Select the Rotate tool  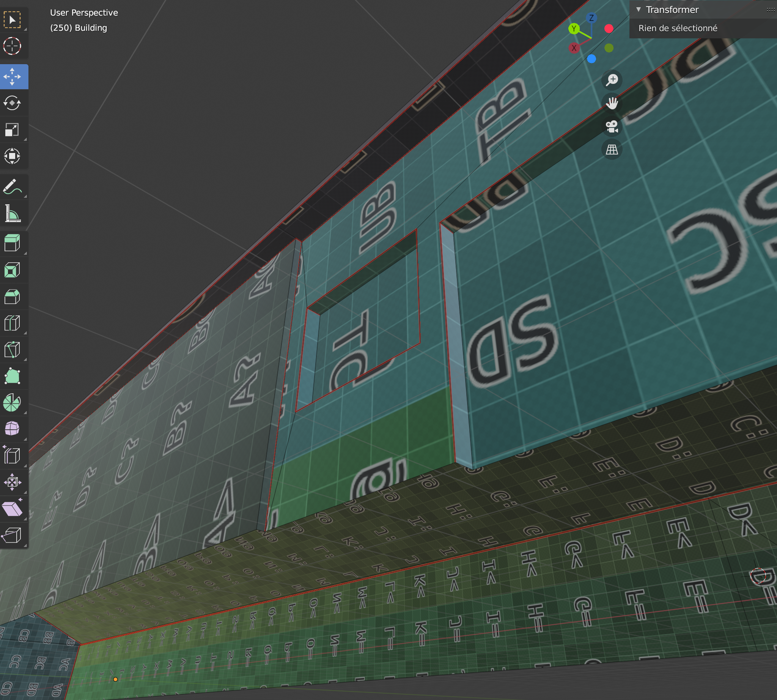click(x=12, y=103)
